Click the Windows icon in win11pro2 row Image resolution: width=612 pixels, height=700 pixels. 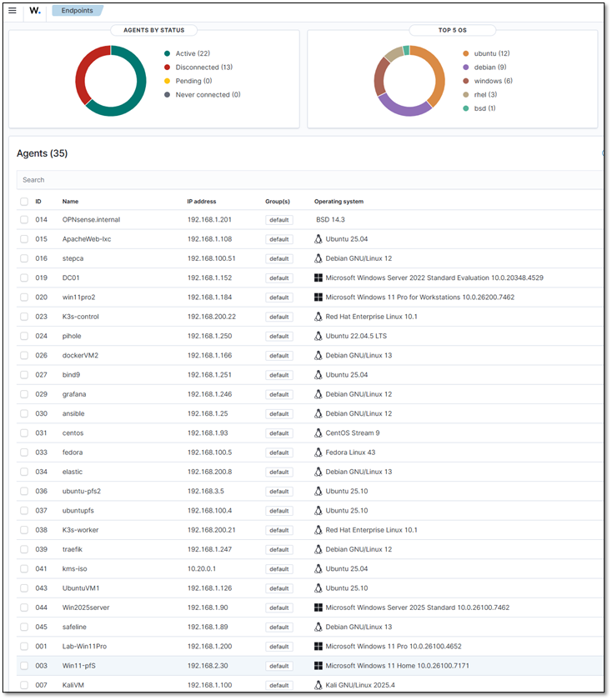click(318, 297)
